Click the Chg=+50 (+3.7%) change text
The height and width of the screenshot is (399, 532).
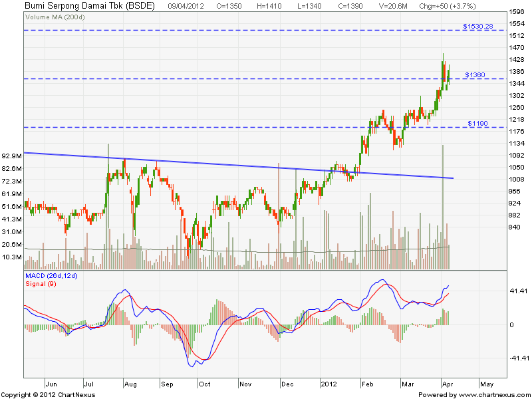(447, 6)
